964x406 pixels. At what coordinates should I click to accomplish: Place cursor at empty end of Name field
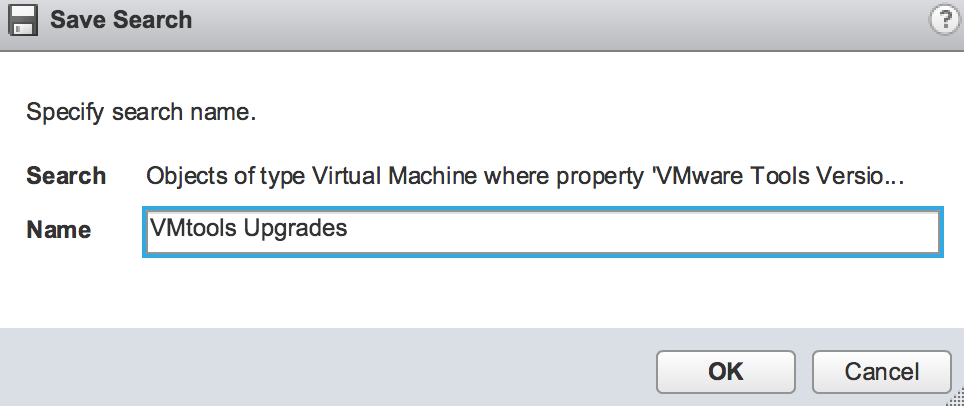(x=700, y=230)
